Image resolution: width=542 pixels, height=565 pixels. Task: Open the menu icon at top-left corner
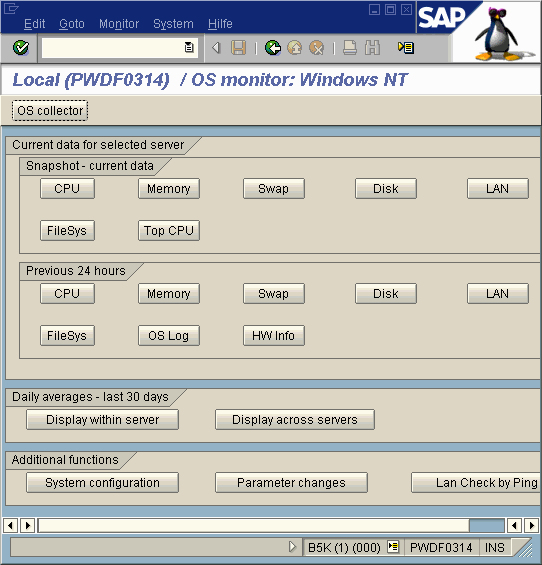[10, 8]
